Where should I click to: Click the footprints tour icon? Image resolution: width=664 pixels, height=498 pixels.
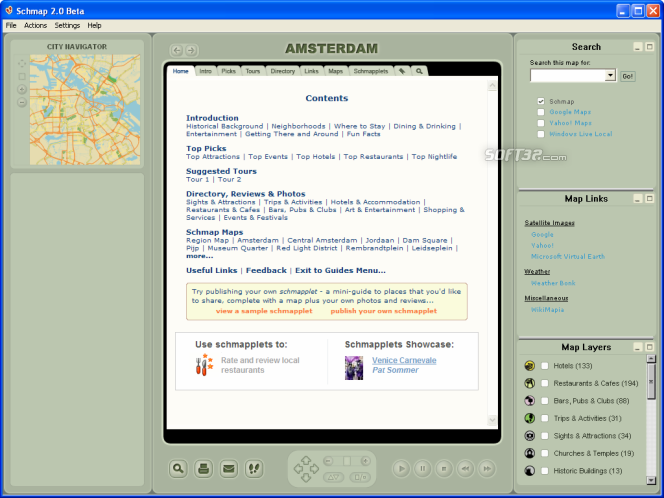tap(254, 469)
